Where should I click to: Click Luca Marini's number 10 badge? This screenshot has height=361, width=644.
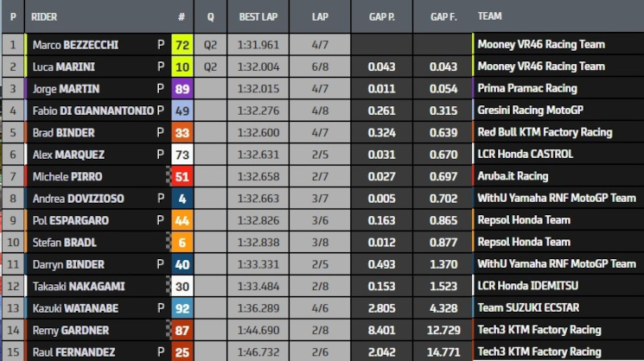point(182,66)
